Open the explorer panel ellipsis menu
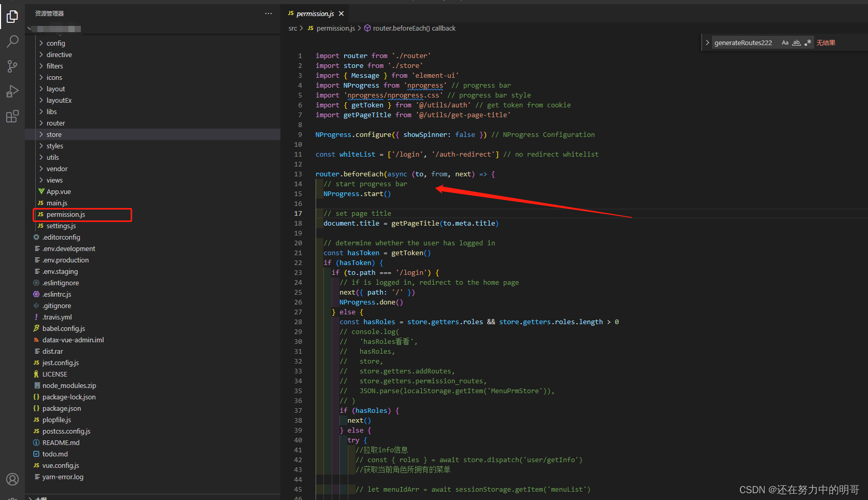 pos(268,13)
